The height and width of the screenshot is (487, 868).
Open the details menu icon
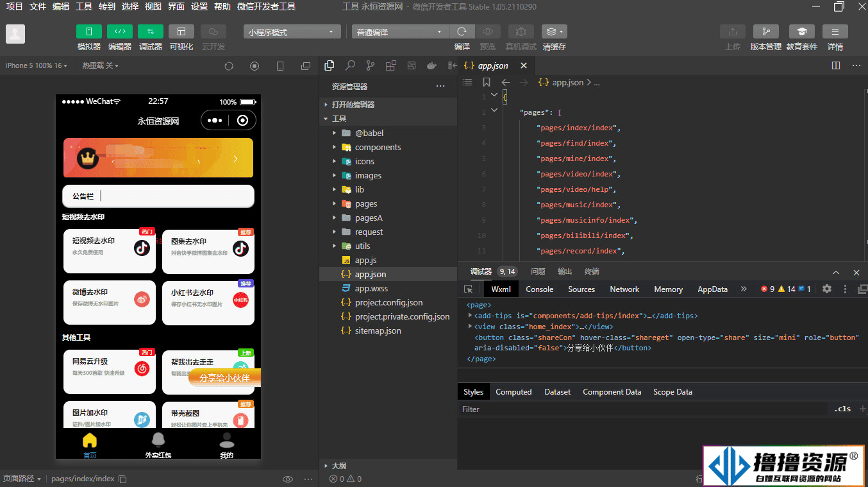[835, 31]
